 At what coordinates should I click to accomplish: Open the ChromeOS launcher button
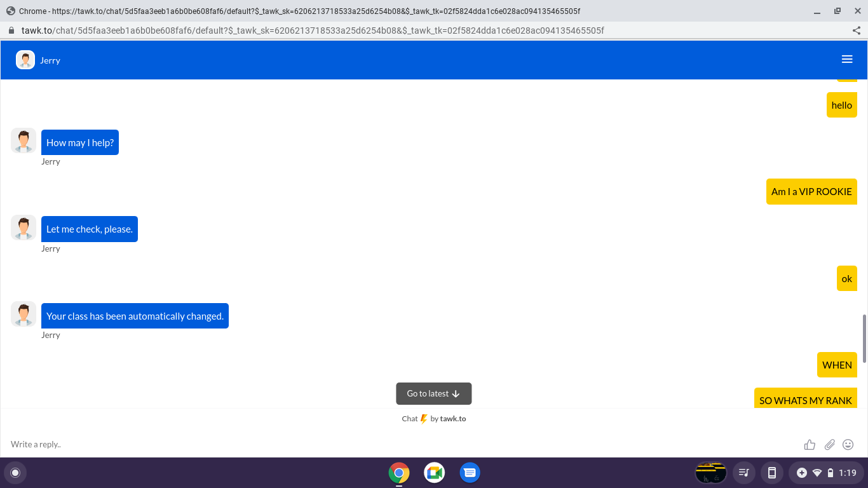coord(16,473)
